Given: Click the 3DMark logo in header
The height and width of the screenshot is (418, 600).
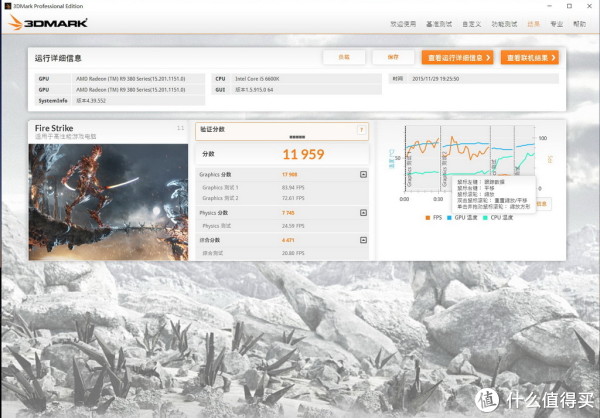Looking at the screenshot, I should [48, 23].
